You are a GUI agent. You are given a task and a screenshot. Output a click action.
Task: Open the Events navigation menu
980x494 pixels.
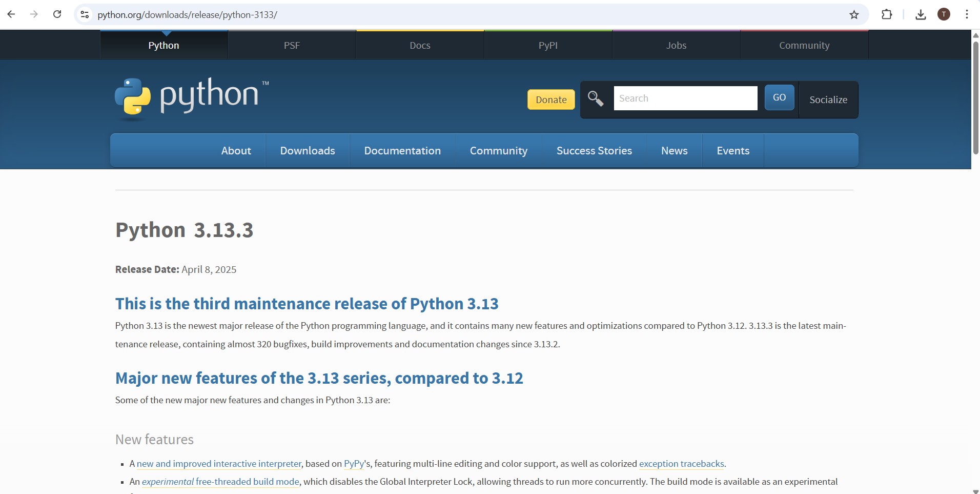[733, 151]
